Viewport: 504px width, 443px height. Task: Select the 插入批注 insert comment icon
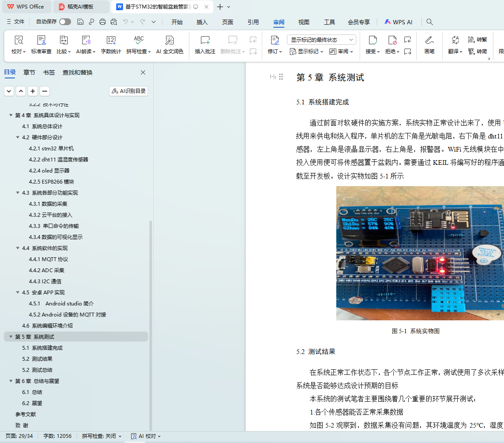tap(205, 40)
